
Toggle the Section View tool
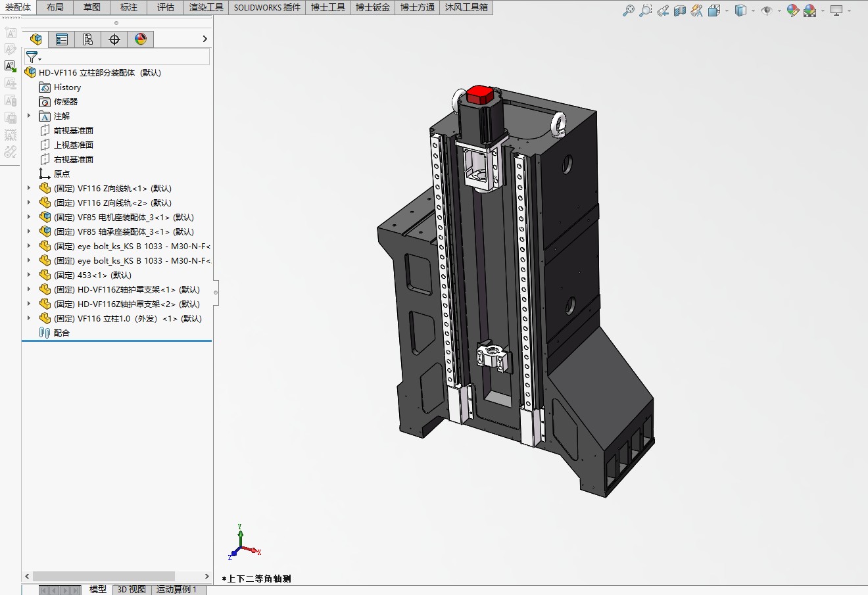(x=680, y=11)
